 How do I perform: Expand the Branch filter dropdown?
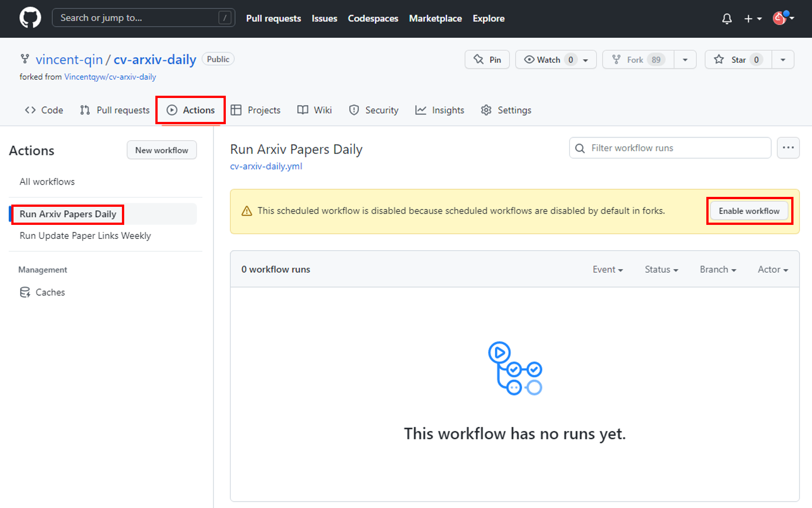(x=718, y=270)
